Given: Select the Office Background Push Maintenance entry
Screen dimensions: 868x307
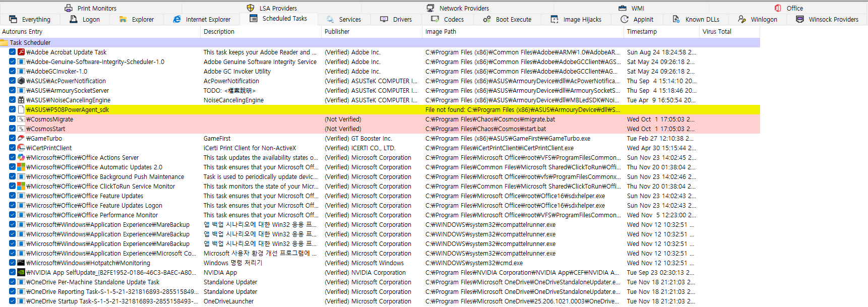Looking at the screenshot, I should 105,177.
